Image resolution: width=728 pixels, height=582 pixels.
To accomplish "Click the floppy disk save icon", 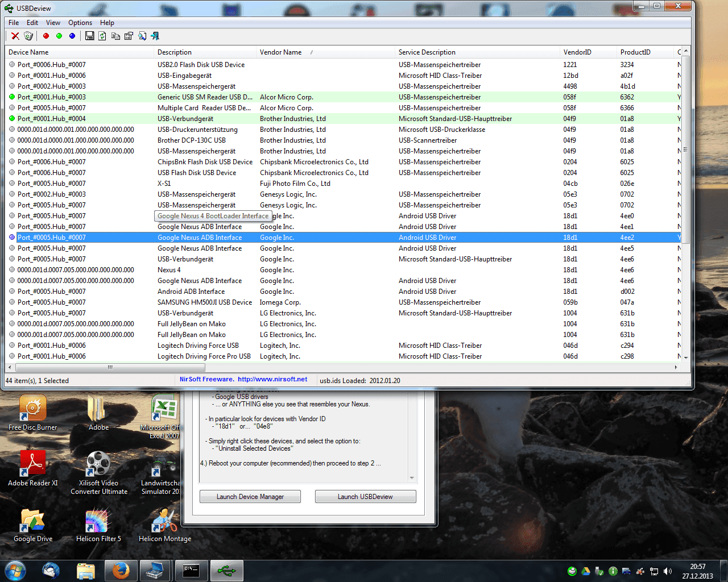I will click(89, 36).
